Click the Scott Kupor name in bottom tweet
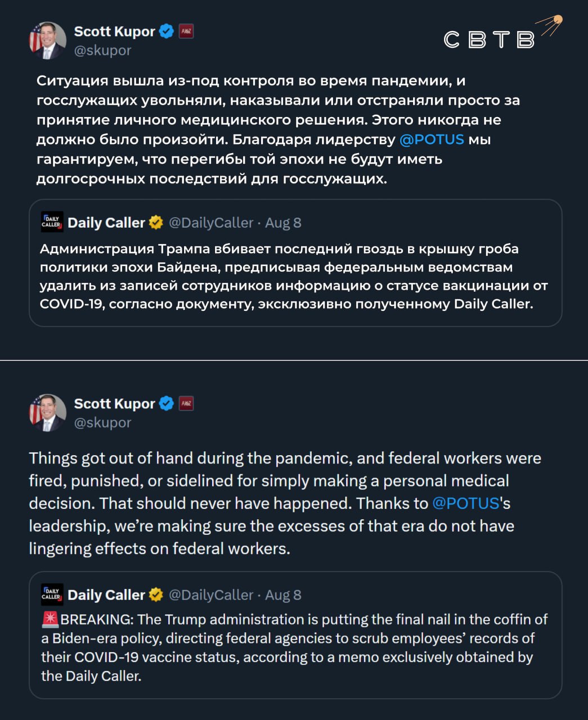 114,403
